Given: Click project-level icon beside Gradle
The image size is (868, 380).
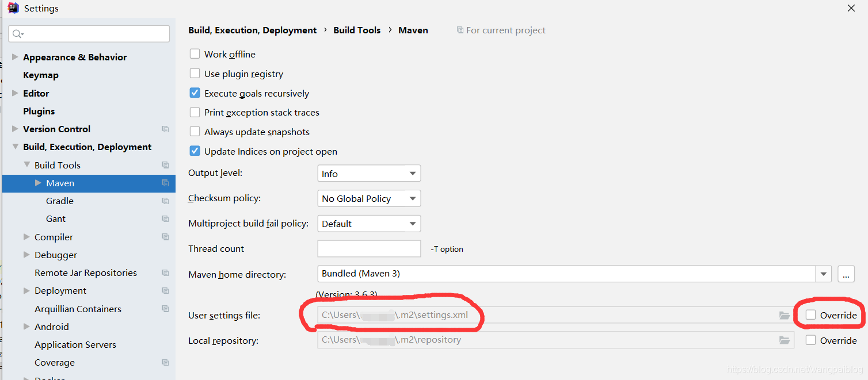Looking at the screenshot, I should 165,201.
